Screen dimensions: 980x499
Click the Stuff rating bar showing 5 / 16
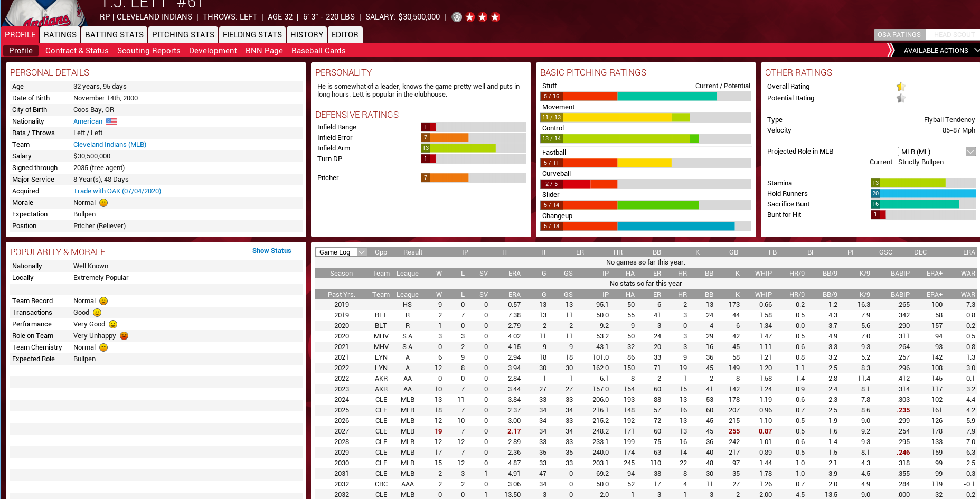pyautogui.click(x=645, y=97)
